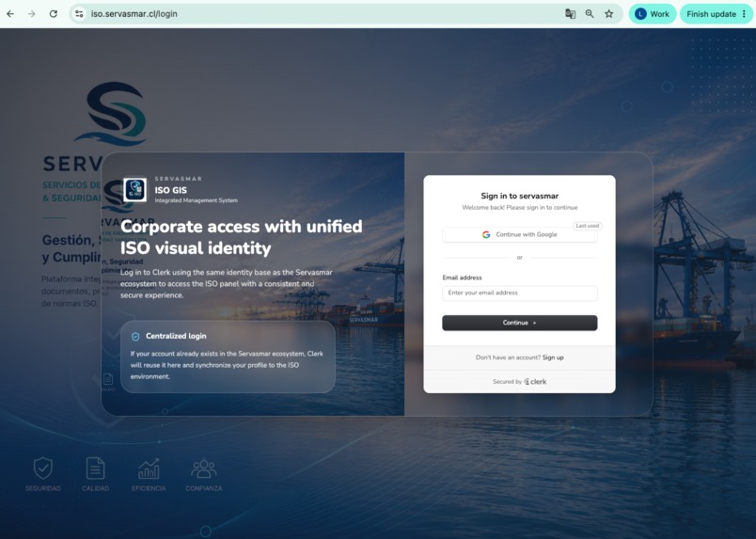Image resolution: width=756 pixels, height=539 pixels.
Task: Click 'Integrated Management System' subtitle
Action: coord(197,200)
